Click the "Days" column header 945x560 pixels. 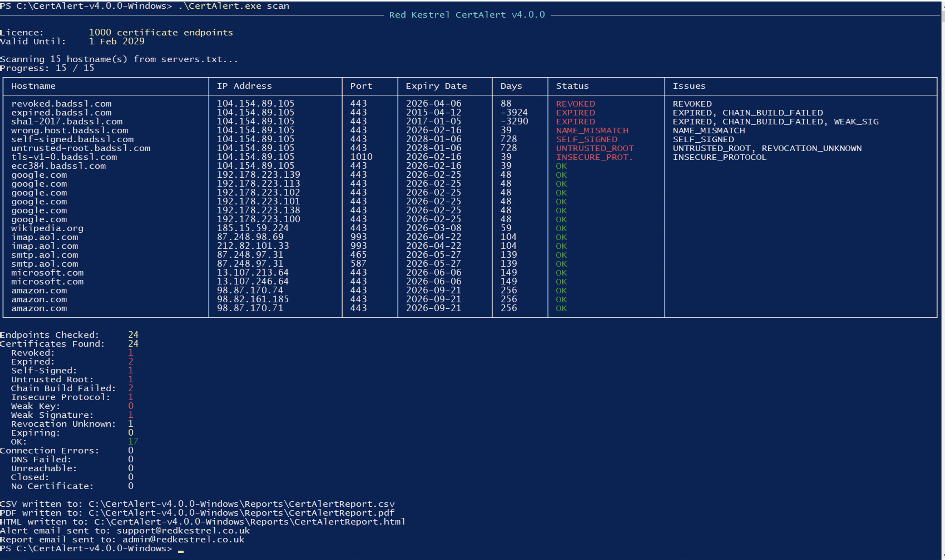click(511, 86)
